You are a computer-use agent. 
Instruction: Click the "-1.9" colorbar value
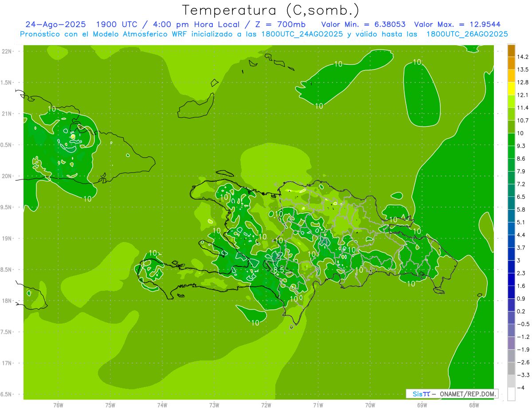(x=523, y=349)
